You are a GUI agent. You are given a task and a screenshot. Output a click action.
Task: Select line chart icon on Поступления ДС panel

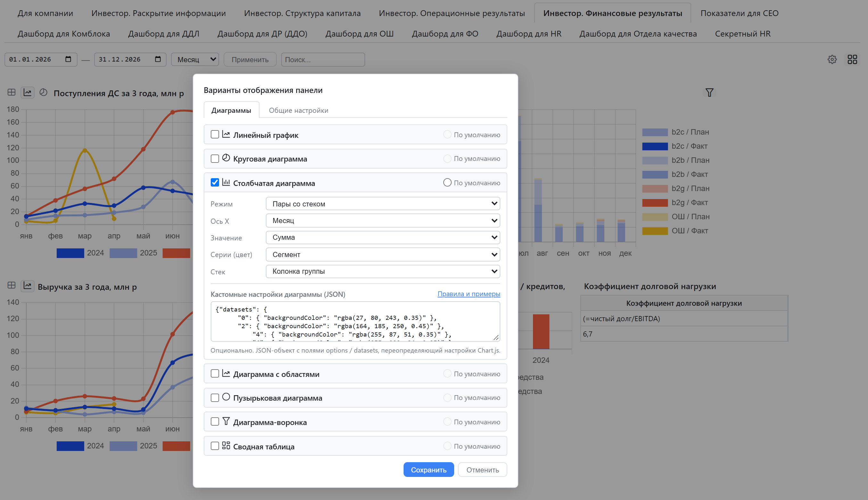tap(28, 92)
